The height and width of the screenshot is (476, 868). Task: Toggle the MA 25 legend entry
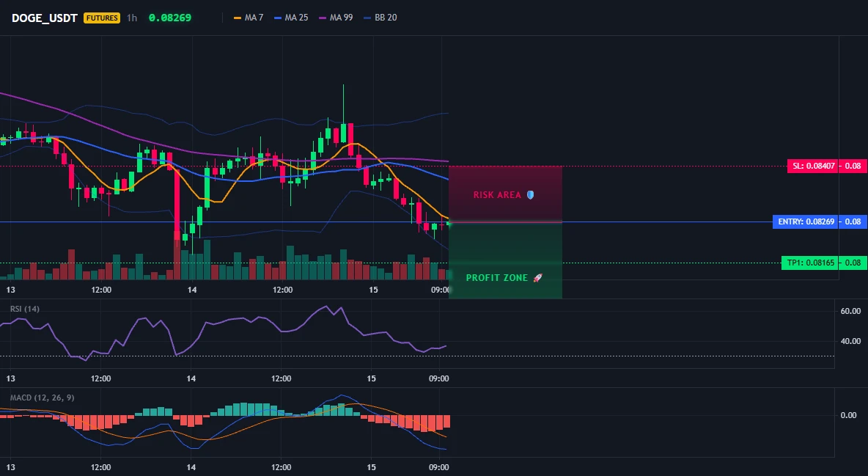[291, 18]
